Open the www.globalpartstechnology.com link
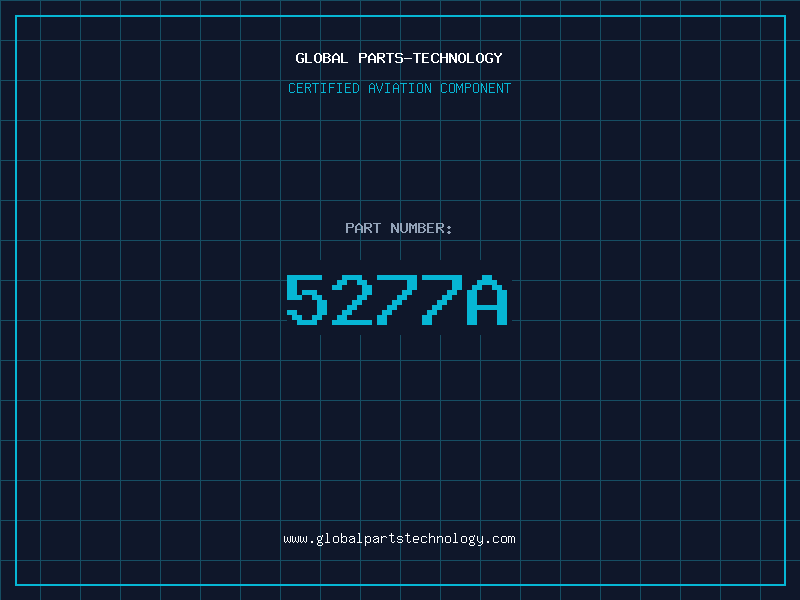Viewport: 800px width, 600px height. (399, 539)
